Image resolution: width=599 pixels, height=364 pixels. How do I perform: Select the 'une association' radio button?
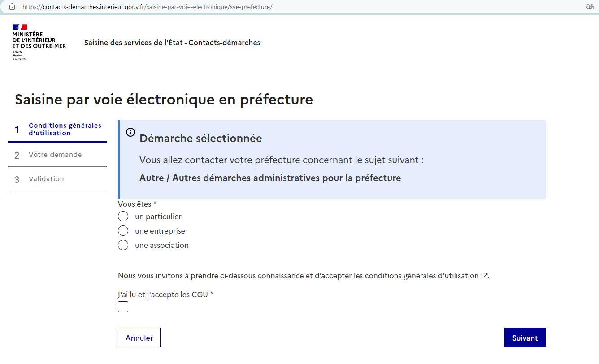pos(123,245)
